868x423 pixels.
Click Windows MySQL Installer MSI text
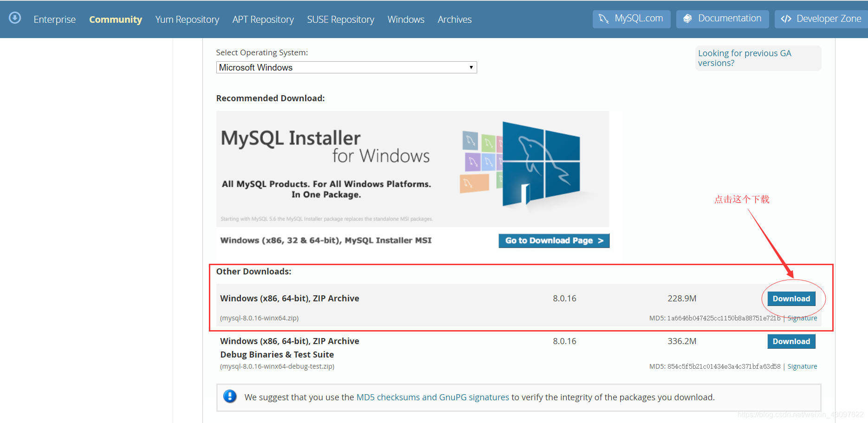click(326, 240)
